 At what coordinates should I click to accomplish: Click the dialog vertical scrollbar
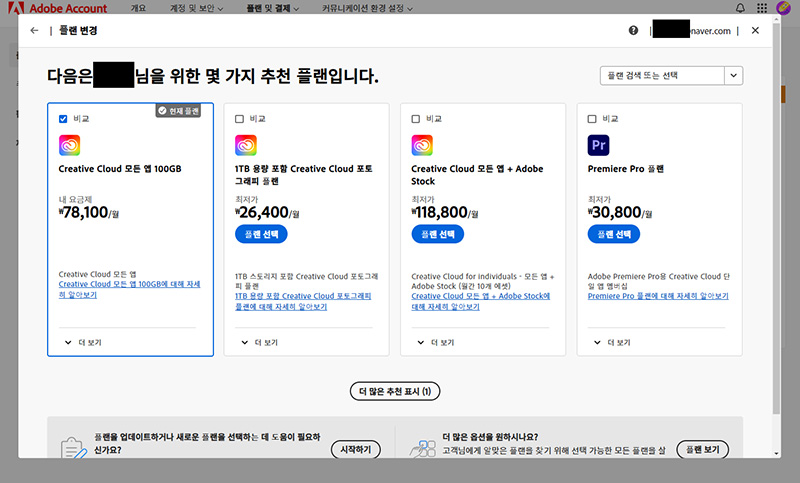click(x=777, y=219)
